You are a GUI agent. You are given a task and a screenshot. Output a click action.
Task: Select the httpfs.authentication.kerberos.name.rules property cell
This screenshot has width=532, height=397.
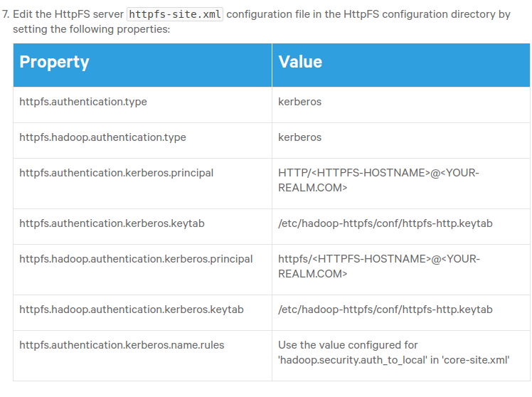[122, 345]
